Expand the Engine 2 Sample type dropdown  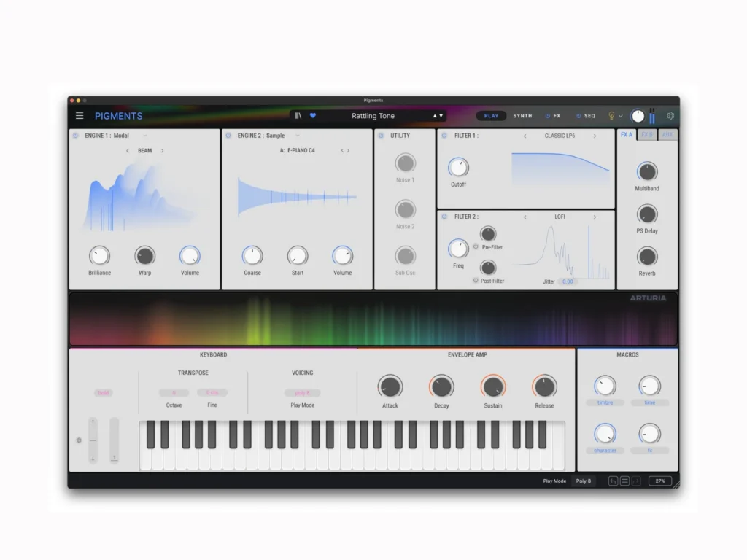[298, 136]
